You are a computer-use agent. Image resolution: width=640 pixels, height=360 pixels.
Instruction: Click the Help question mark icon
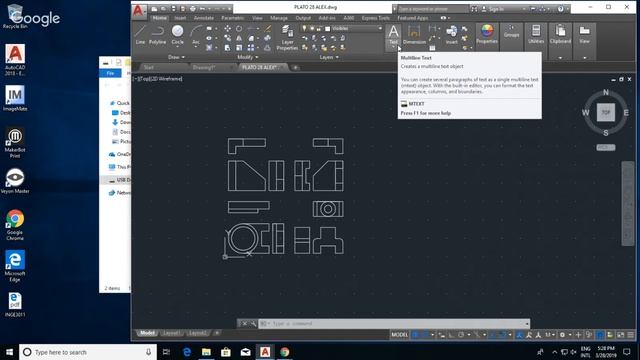pyautogui.click(x=560, y=9)
